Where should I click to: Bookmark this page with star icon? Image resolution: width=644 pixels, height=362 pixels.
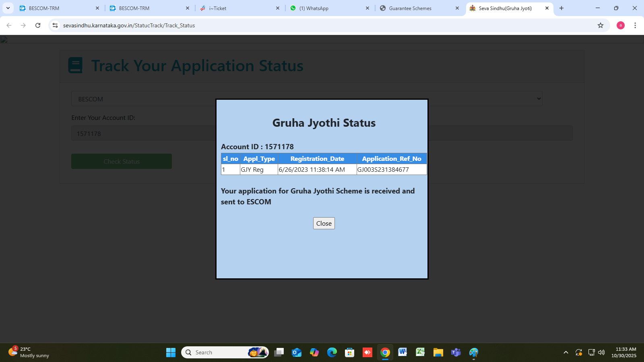(x=601, y=25)
